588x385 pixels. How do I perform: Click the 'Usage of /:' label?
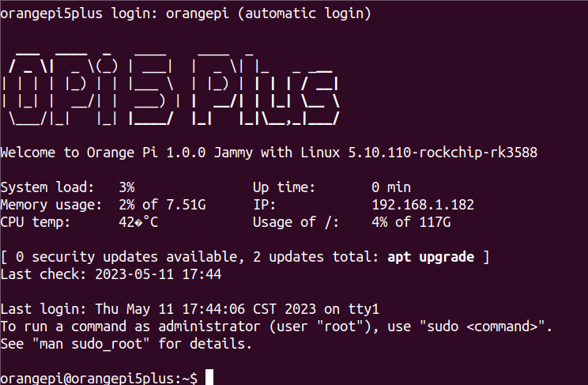point(296,222)
